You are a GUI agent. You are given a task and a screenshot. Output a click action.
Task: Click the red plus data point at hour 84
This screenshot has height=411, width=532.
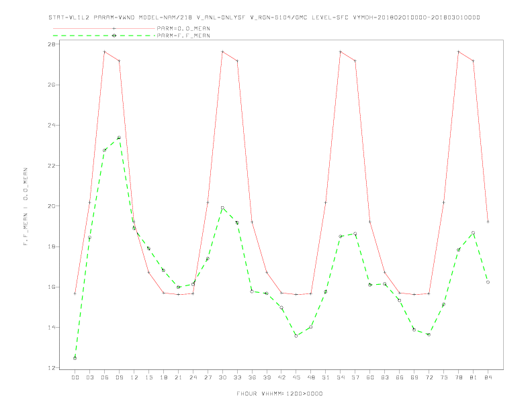488,222
